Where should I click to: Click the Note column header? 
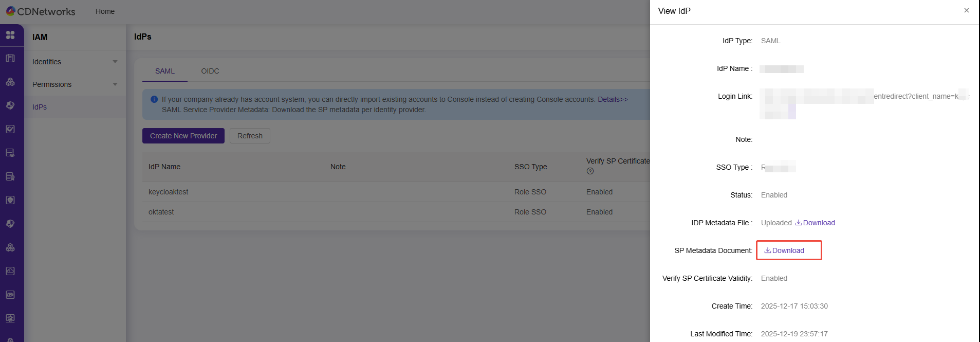tap(338, 167)
